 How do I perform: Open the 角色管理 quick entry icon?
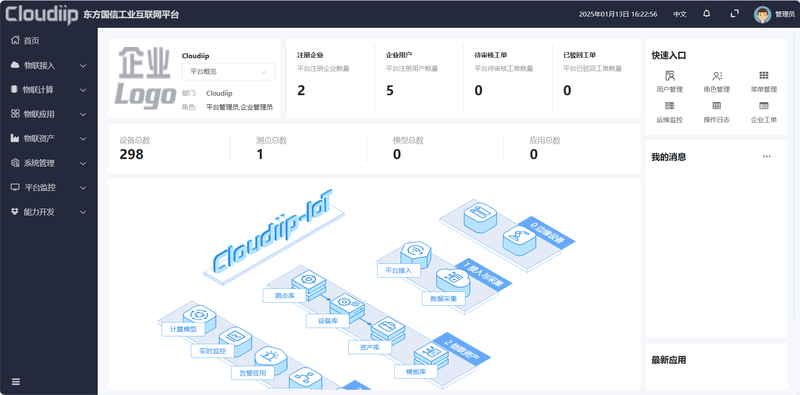pos(717,76)
